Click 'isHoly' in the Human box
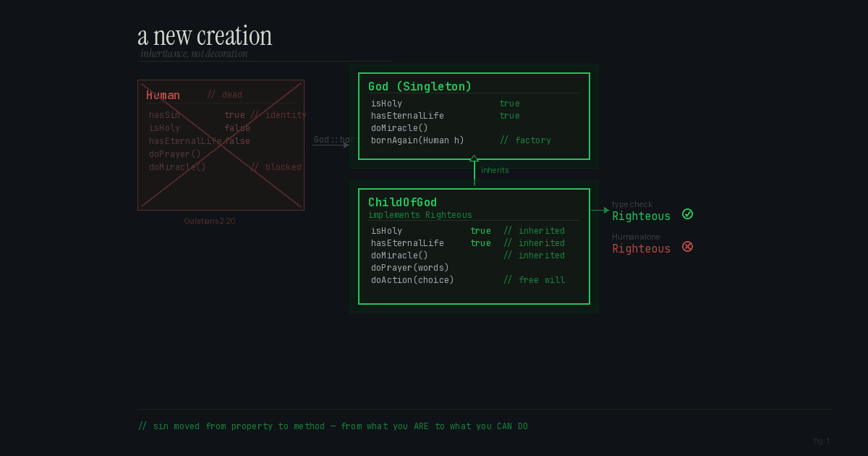 tap(164, 128)
